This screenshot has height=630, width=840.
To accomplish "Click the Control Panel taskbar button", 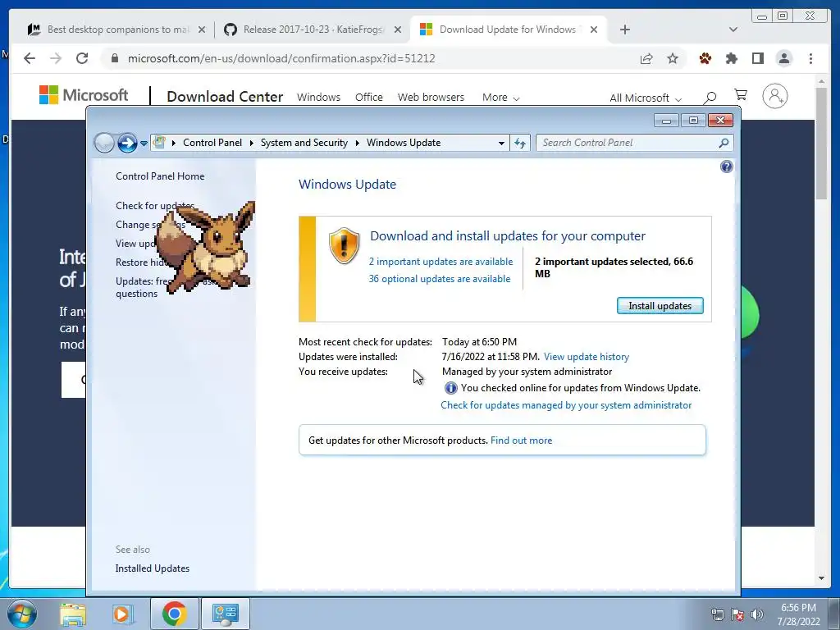I will (x=225, y=614).
